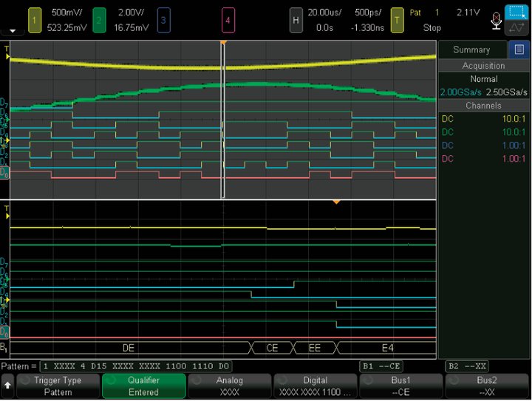Click the 20.00us/ timebase value

pyautogui.click(x=324, y=13)
